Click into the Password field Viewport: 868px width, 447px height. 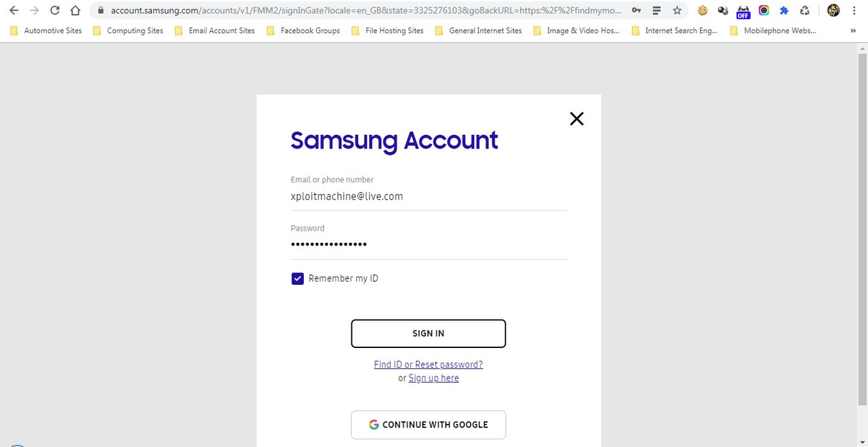(x=429, y=244)
